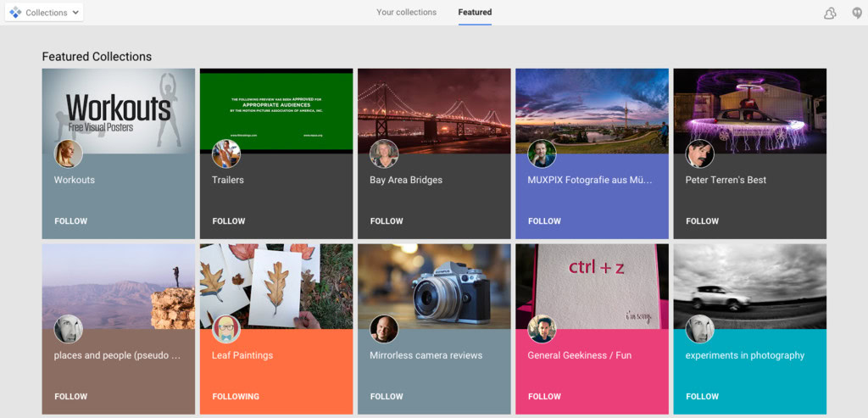Screen dimensions: 868x418
Task: Open Peter Terren's Best owner avatar
Action: pos(699,153)
